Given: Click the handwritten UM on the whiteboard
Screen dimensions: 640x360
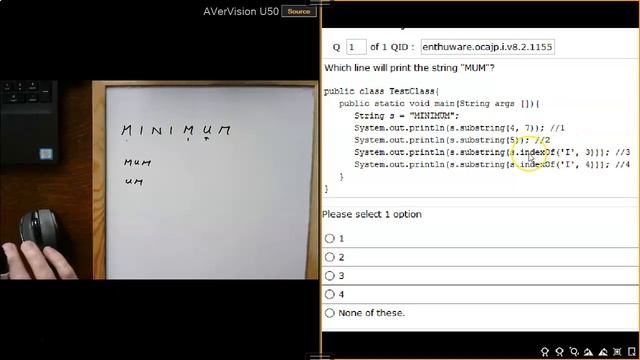Looking at the screenshot, I should [x=134, y=181].
